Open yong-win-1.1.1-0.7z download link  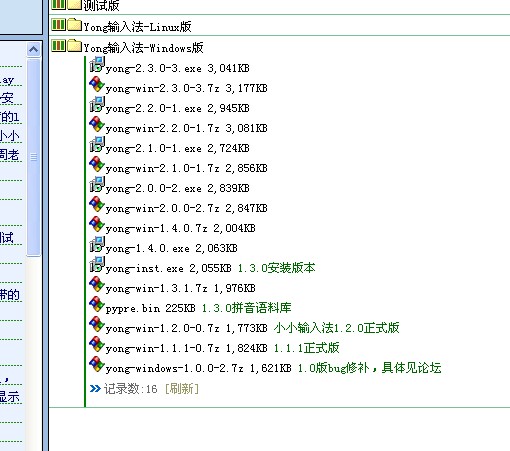click(x=163, y=348)
